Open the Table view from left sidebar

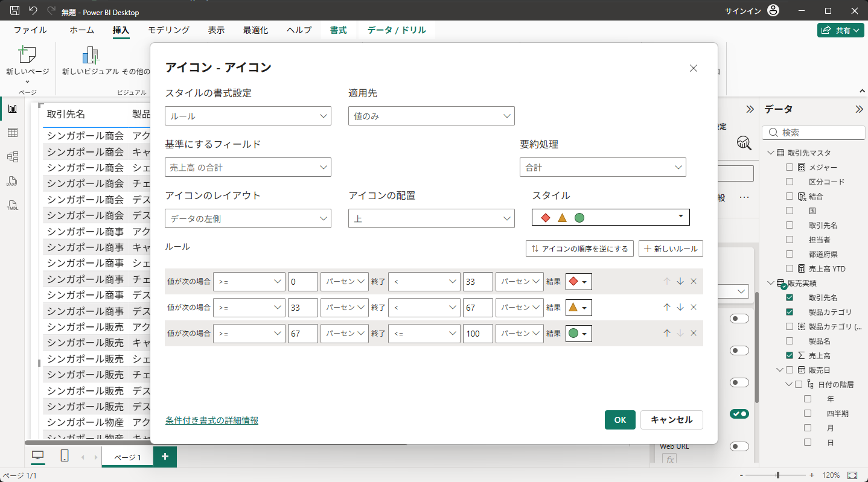12,133
